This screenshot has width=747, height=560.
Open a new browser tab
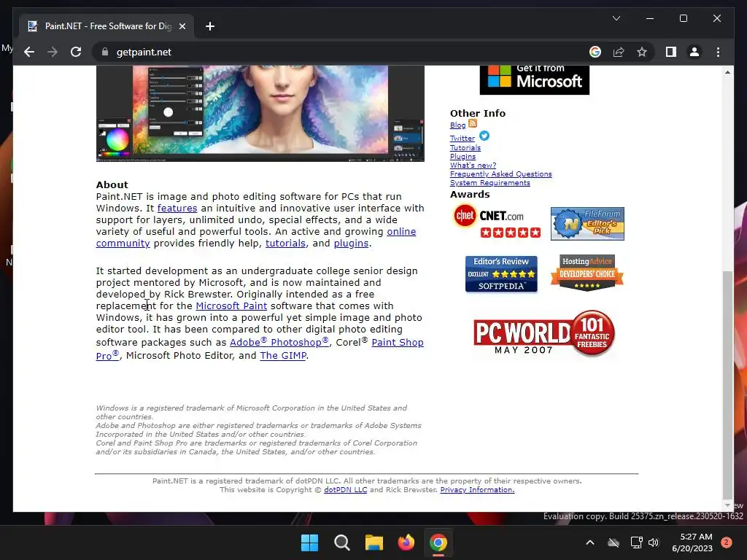[x=209, y=26]
